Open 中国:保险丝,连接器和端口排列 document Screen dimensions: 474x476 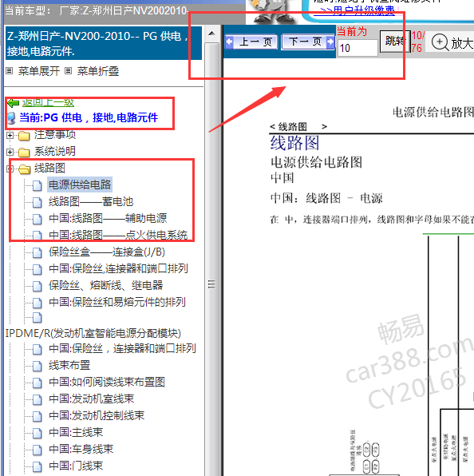click(x=118, y=268)
